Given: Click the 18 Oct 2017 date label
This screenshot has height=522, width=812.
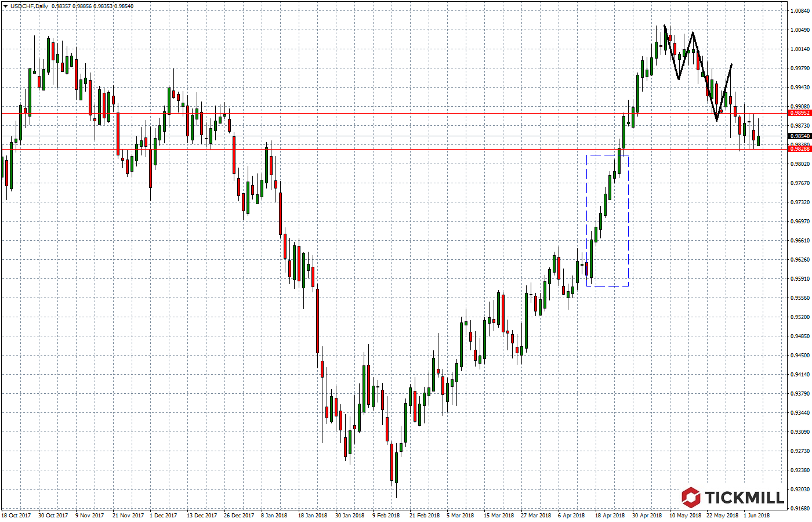Looking at the screenshot, I should (x=16, y=515).
